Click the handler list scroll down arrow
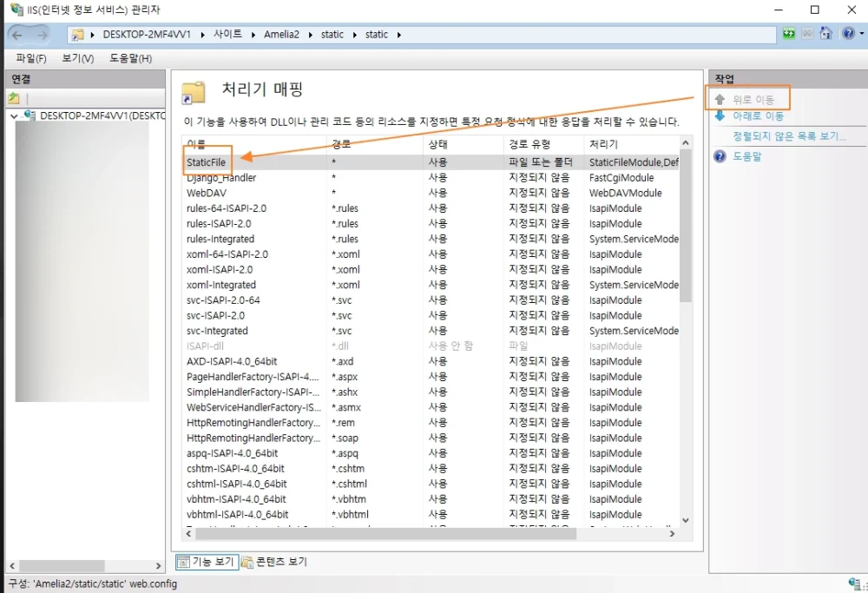 [x=686, y=520]
